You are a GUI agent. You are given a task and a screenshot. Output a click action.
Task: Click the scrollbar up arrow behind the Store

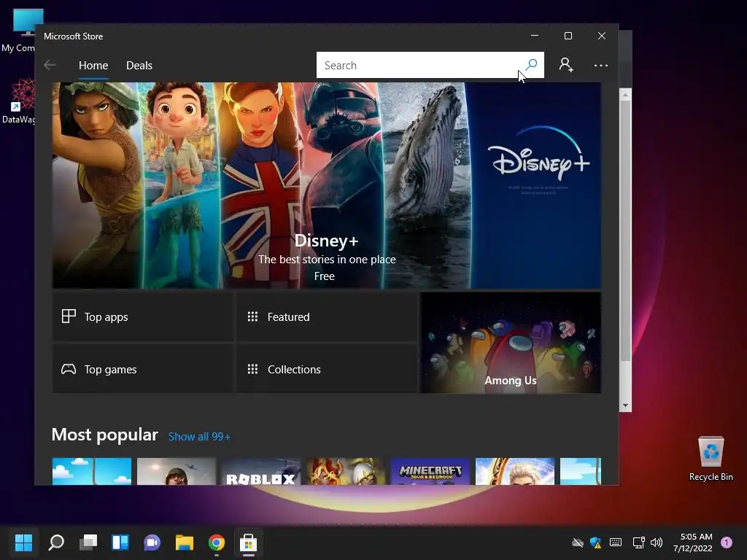625,95
